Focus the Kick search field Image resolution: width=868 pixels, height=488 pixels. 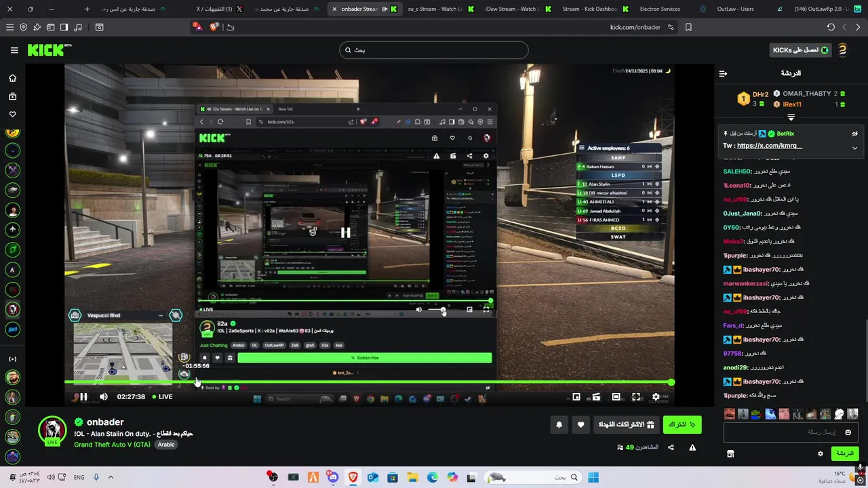pyautogui.click(x=434, y=50)
